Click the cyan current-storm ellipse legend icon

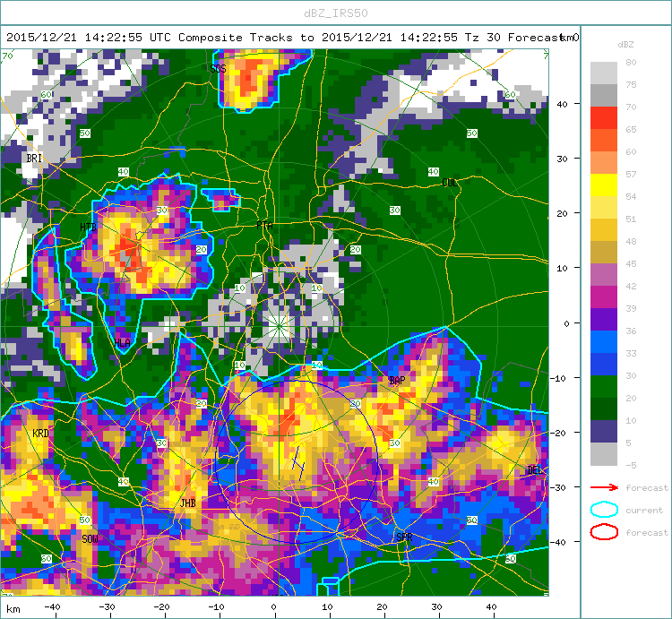(604, 510)
